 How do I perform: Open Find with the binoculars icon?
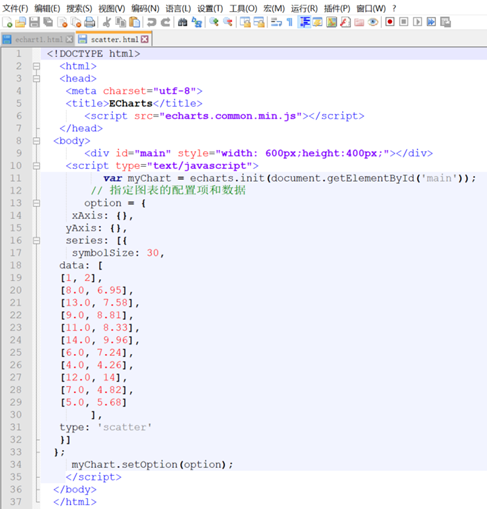point(182,22)
